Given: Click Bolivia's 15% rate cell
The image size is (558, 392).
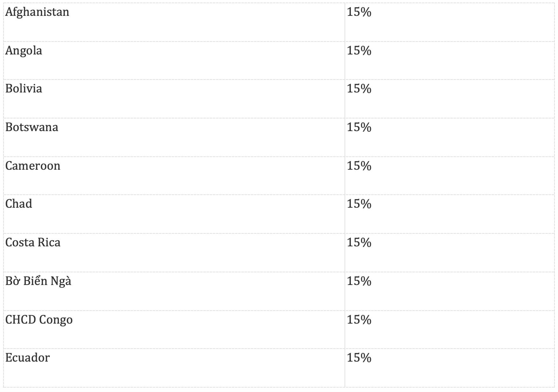Looking at the screenshot, I should point(359,89).
